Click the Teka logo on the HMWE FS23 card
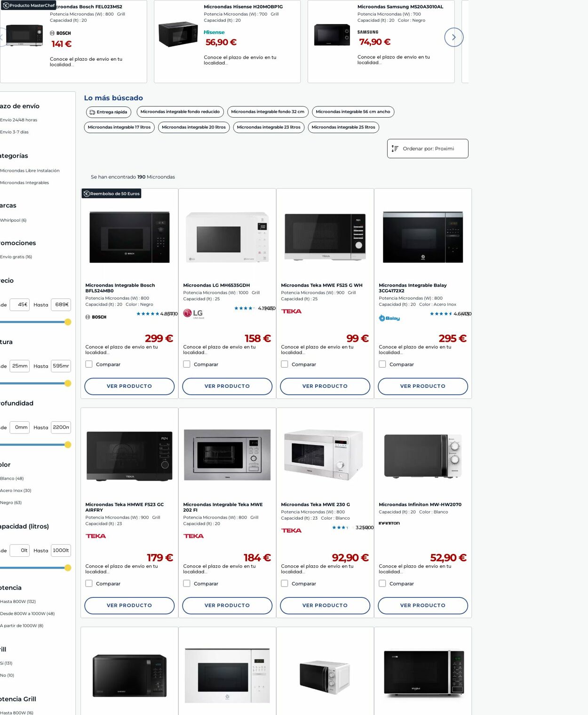Screen dimensions: 588x715 point(95,536)
